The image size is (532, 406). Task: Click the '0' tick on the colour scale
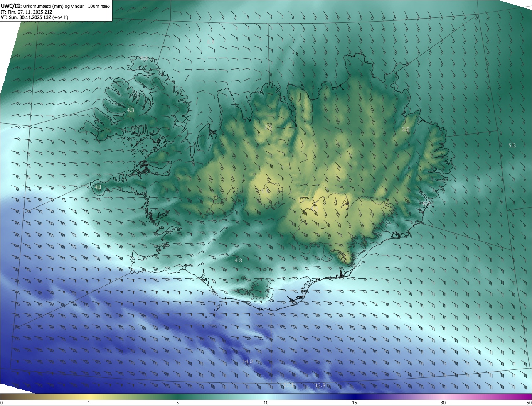2,403
